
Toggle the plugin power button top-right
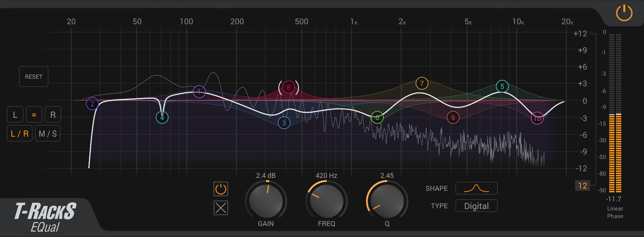[624, 13]
